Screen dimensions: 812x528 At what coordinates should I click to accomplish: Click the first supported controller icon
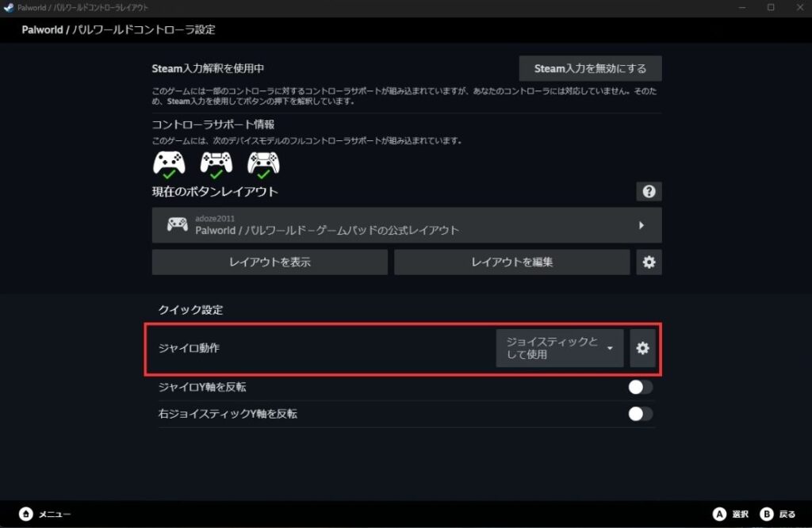(169, 164)
